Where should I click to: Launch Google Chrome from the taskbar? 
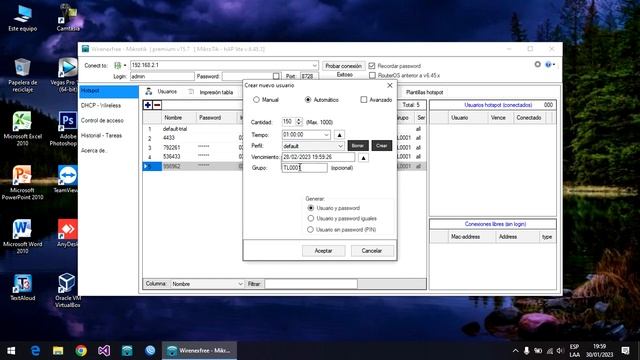[x=81, y=351]
